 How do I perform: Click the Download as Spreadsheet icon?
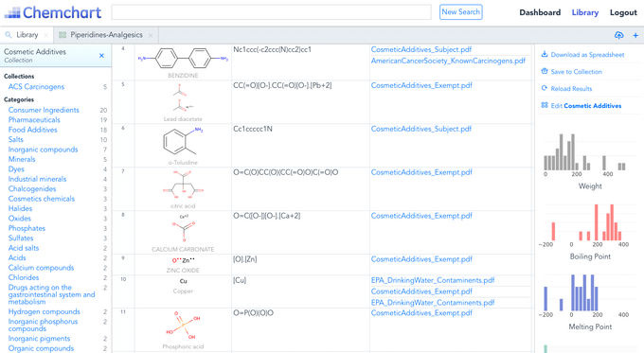(x=545, y=54)
